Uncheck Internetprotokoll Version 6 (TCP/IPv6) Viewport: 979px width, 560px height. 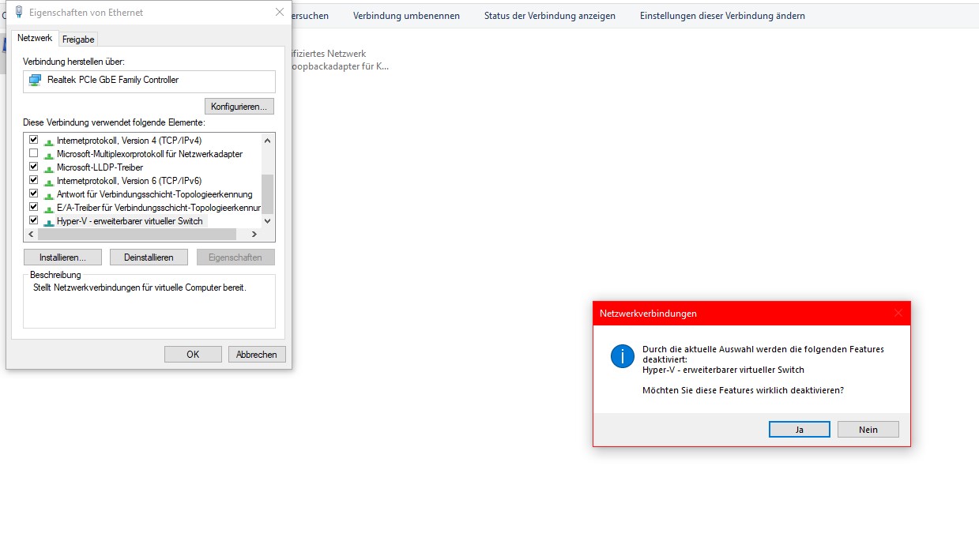tap(33, 180)
